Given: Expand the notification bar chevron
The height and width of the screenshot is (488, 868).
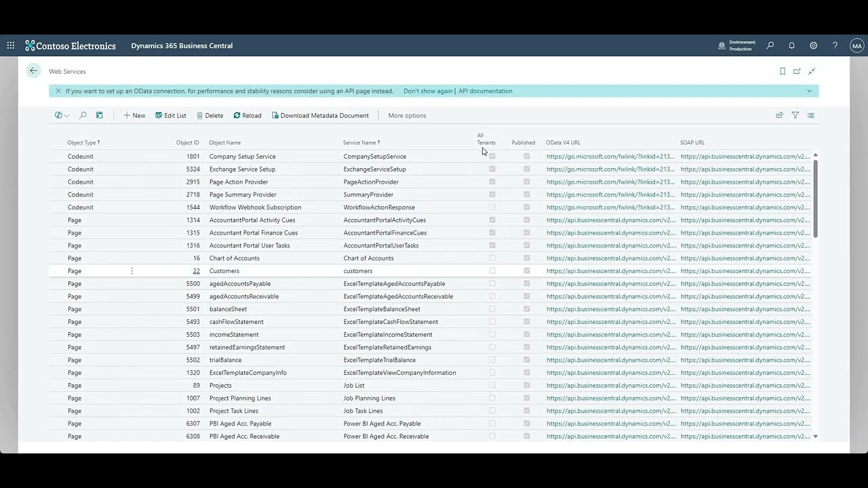Looking at the screenshot, I should pyautogui.click(x=809, y=91).
